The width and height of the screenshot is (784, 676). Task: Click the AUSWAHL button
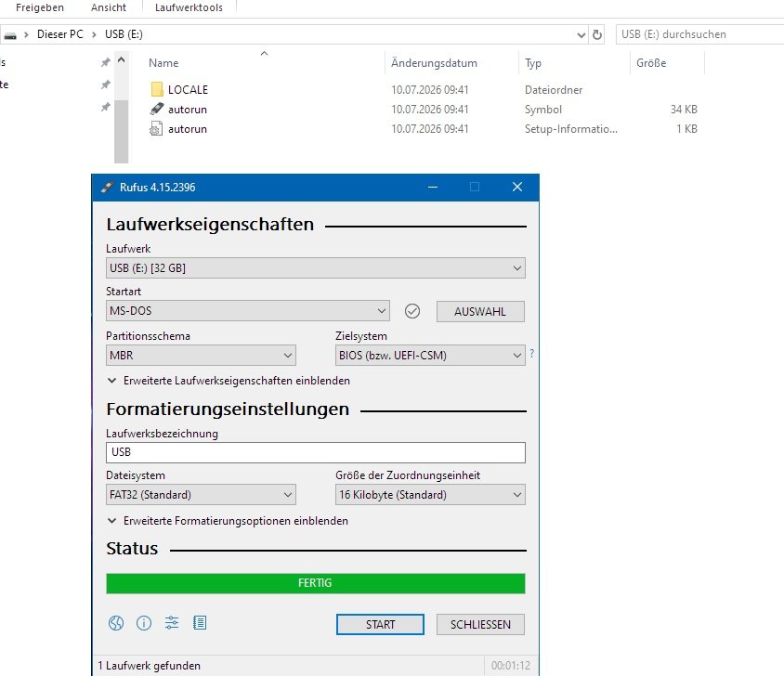tap(480, 311)
